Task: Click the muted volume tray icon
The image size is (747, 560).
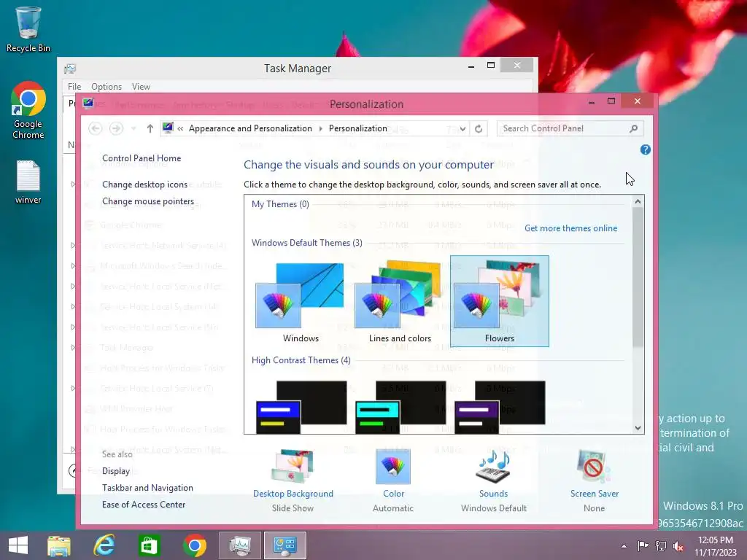Action: [679, 546]
